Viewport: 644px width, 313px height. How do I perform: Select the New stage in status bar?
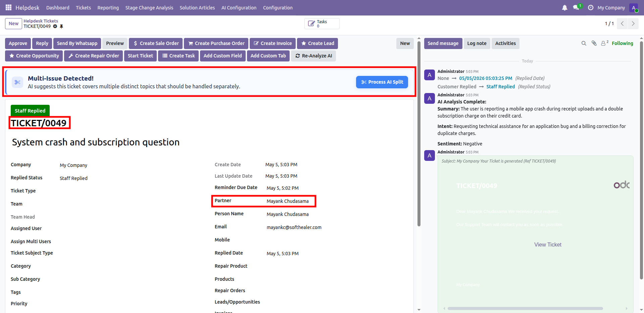405,43
